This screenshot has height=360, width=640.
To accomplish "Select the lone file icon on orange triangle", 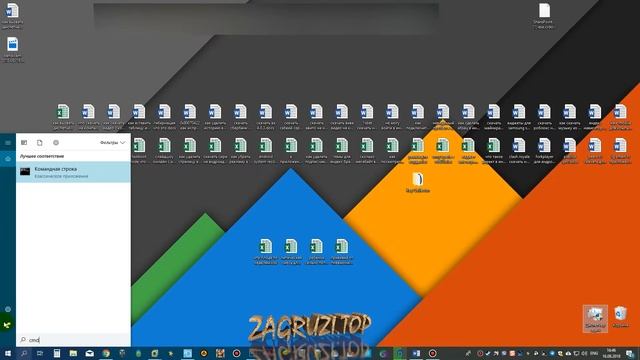I will [x=418, y=182].
